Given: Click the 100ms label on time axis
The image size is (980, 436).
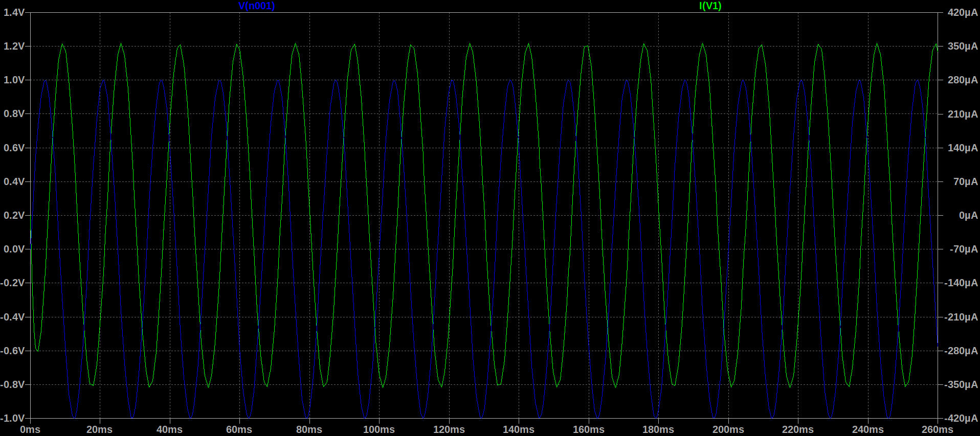Looking at the screenshot, I should [379, 429].
